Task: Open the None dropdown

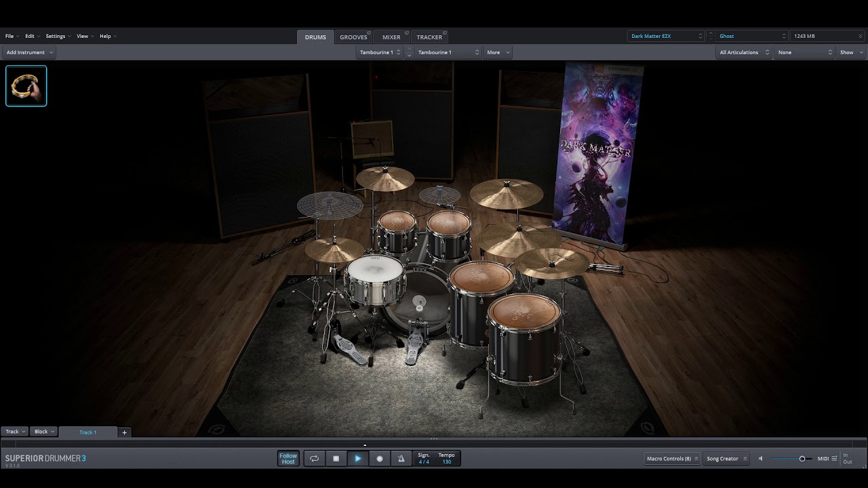Action: [x=804, y=52]
